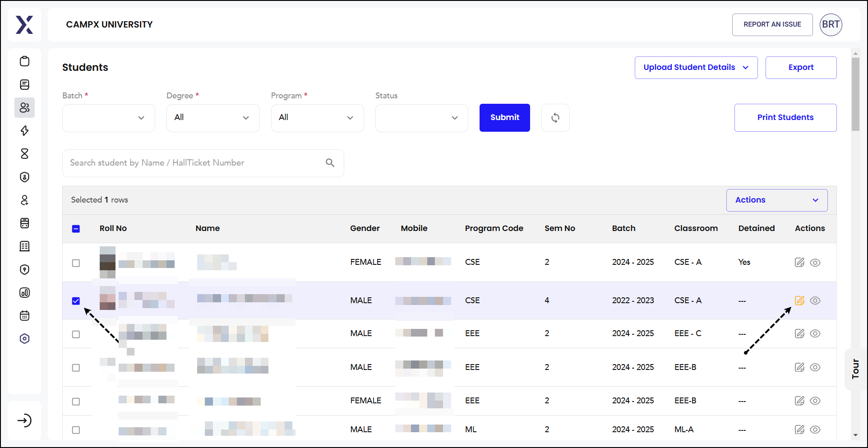Click the Program Code column header

pyautogui.click(x=494, y=228)
